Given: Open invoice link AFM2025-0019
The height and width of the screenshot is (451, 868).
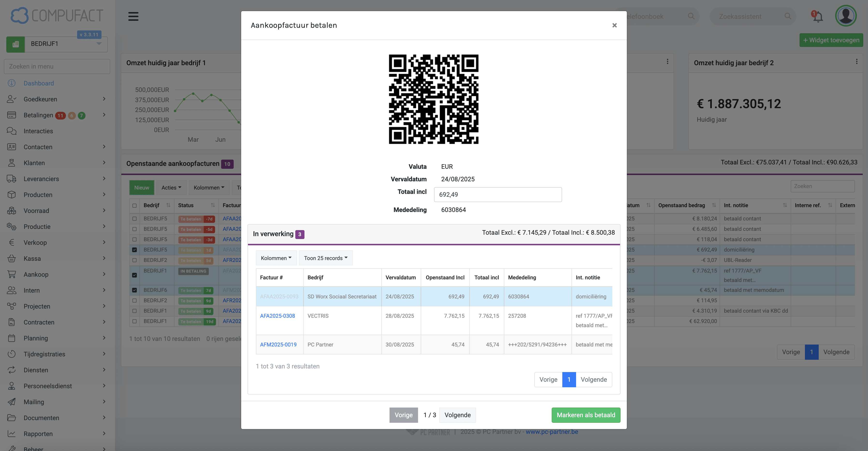Looking at the screenshot, I should (x=278, y=344).
